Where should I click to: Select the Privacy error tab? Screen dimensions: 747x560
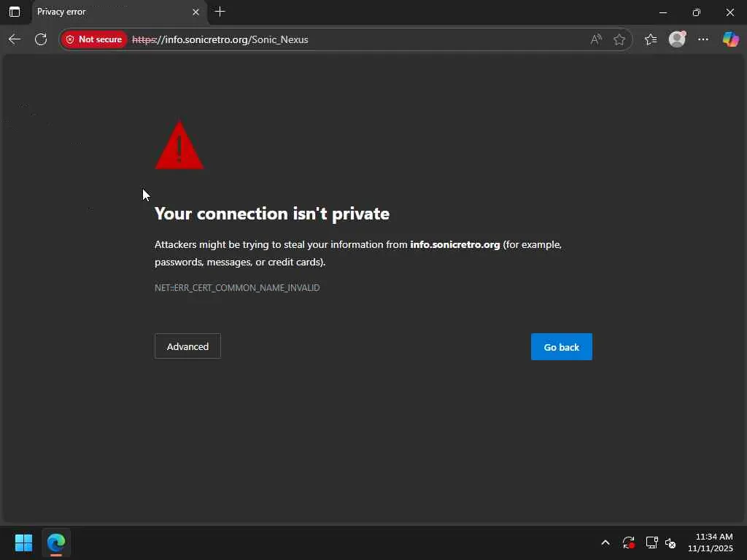click(119, 12)
